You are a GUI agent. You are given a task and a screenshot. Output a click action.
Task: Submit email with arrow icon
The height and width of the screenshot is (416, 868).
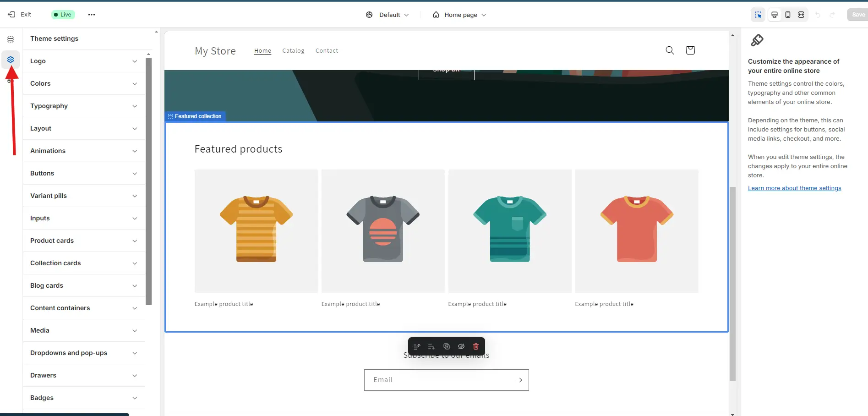(x=519, y=380)
